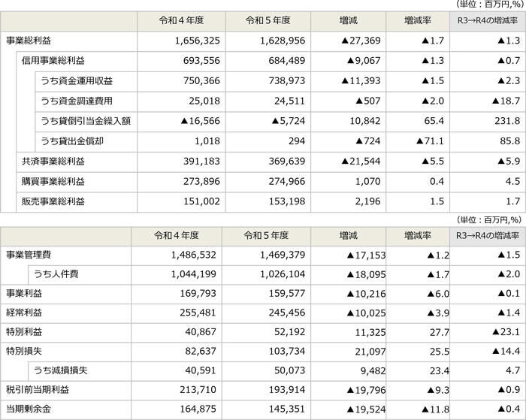Click the うち貸出金償却 label

pyautogui.click(x=72, y=141)
